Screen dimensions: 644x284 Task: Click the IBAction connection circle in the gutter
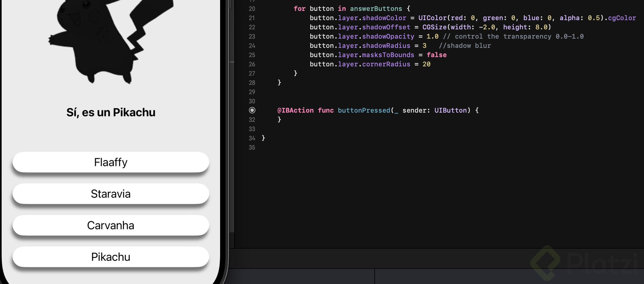click(x=252, y=110)
